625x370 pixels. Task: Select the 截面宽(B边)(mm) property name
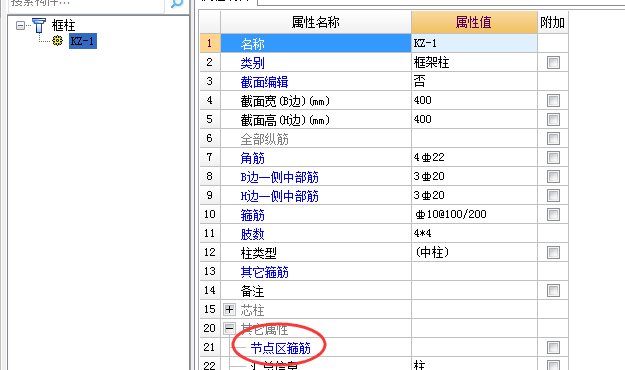click(x=285, y=101)
